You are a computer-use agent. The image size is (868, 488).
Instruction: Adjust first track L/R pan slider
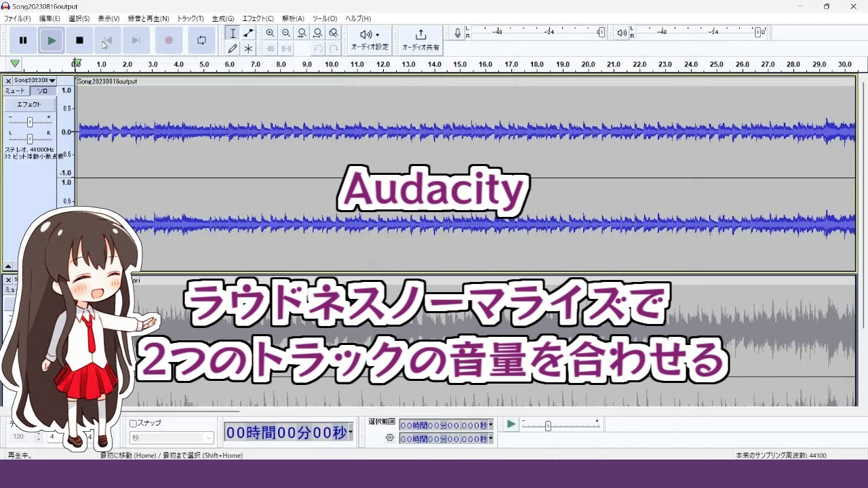tap(30, 138)
